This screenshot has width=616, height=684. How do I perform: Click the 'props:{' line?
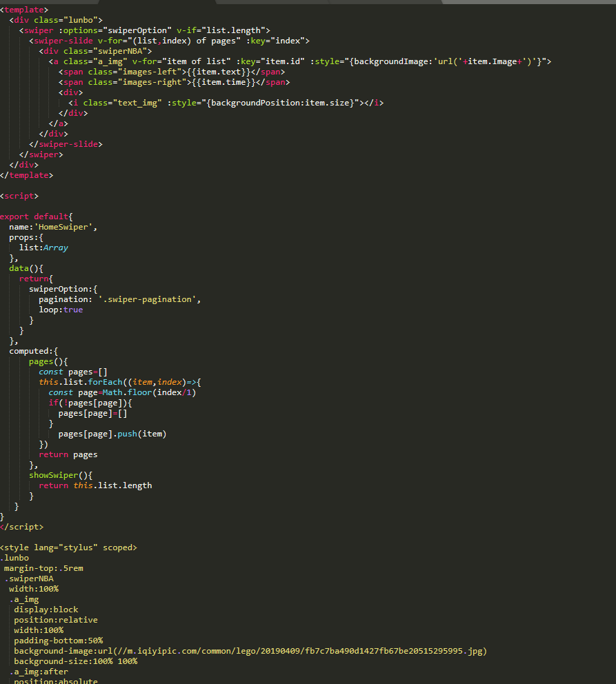pos(26,238)
